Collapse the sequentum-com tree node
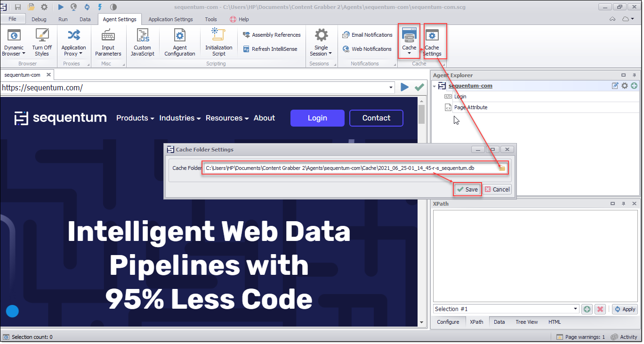Viewport: 644px width, 344px height. (x=434, y=86)
